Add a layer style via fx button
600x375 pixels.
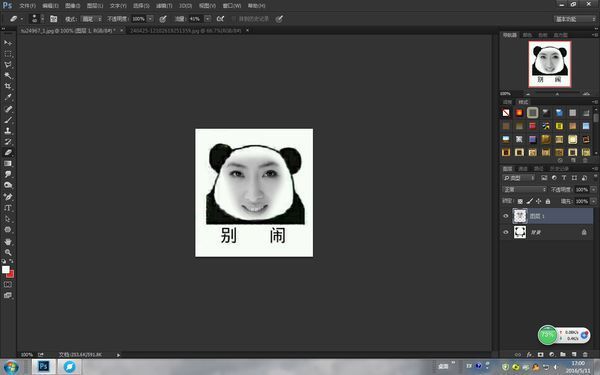coord(529,355)
